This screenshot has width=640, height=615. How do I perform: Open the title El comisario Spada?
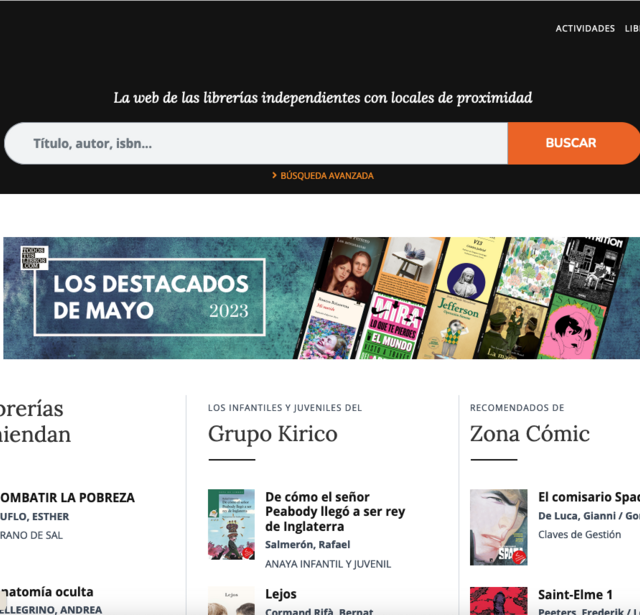click(x=589, y=497)
